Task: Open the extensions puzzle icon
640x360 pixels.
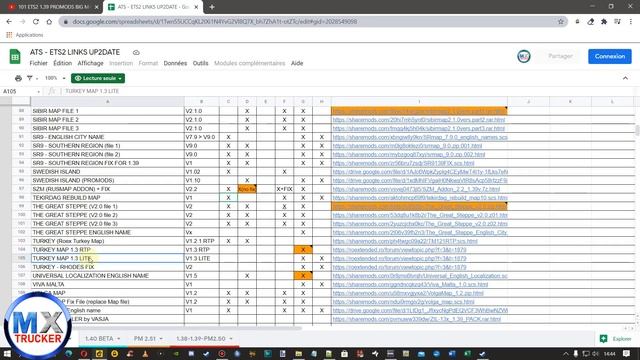Action: point(604,22)
